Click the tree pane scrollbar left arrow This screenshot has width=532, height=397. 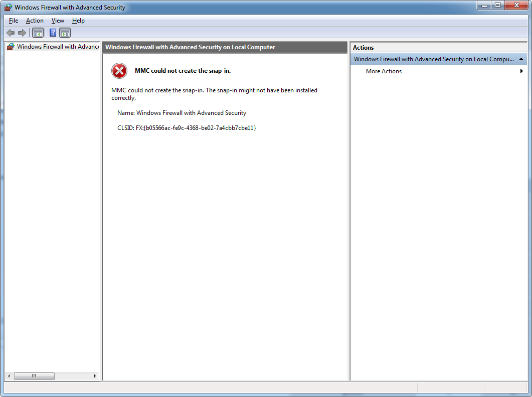(9, 376)
